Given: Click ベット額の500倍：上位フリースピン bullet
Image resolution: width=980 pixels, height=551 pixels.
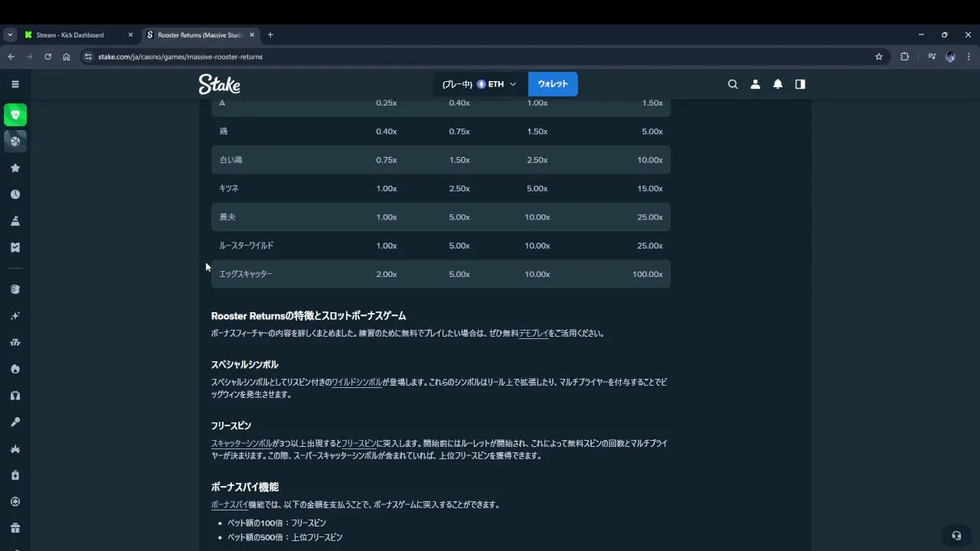Looking at the screenshot, I should [x=285, y=537].
